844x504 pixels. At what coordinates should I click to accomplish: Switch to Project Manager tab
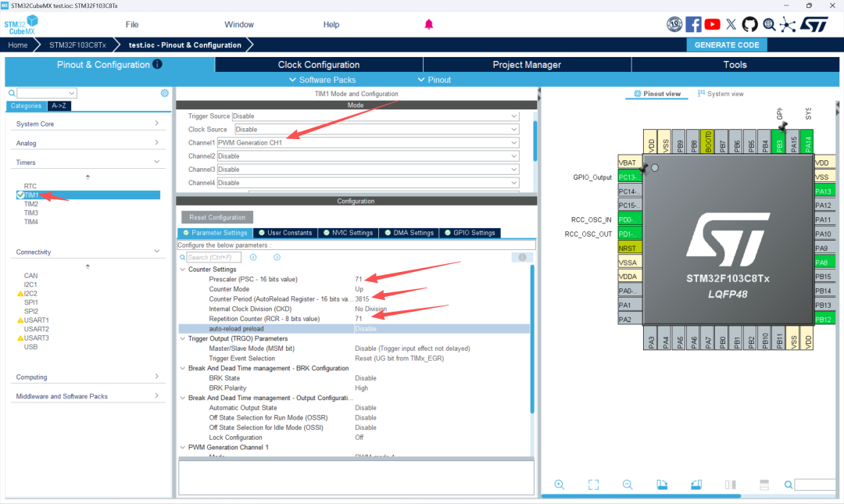(527, 65)
